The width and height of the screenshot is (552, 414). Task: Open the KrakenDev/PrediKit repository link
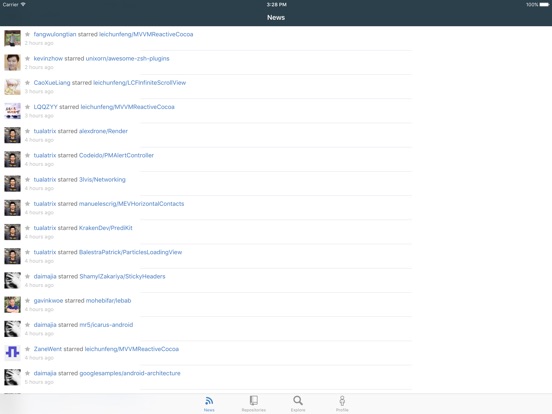[106, 228]
